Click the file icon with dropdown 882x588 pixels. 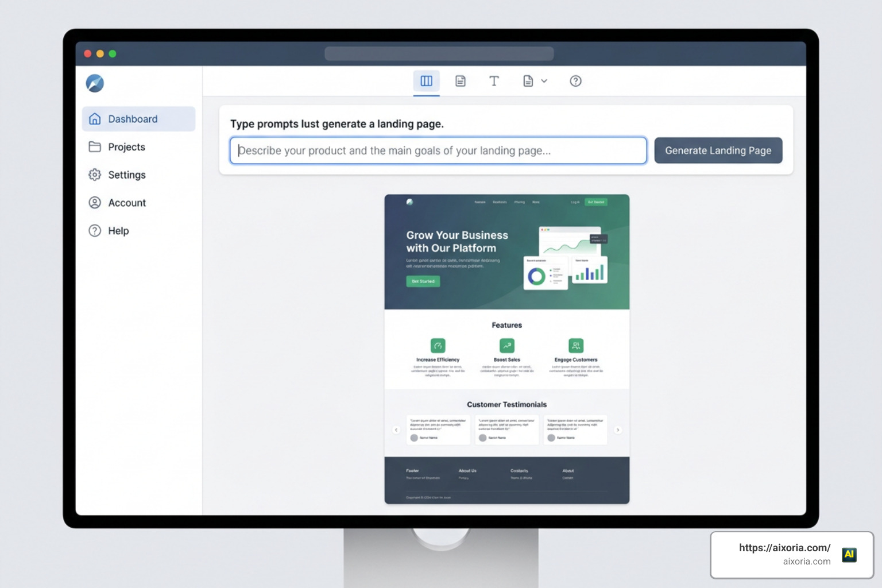pyautogui.click(x=528, y=81)
